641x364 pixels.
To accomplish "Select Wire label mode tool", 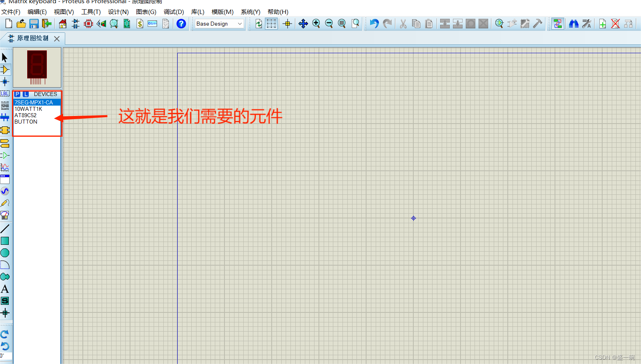I will pyautogui.click(x=5, y=94).
